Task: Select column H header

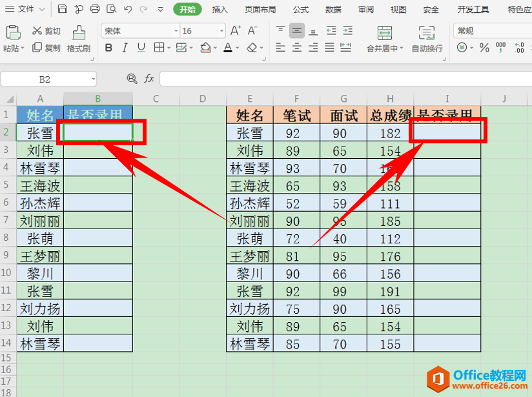Action: point(390,99)
